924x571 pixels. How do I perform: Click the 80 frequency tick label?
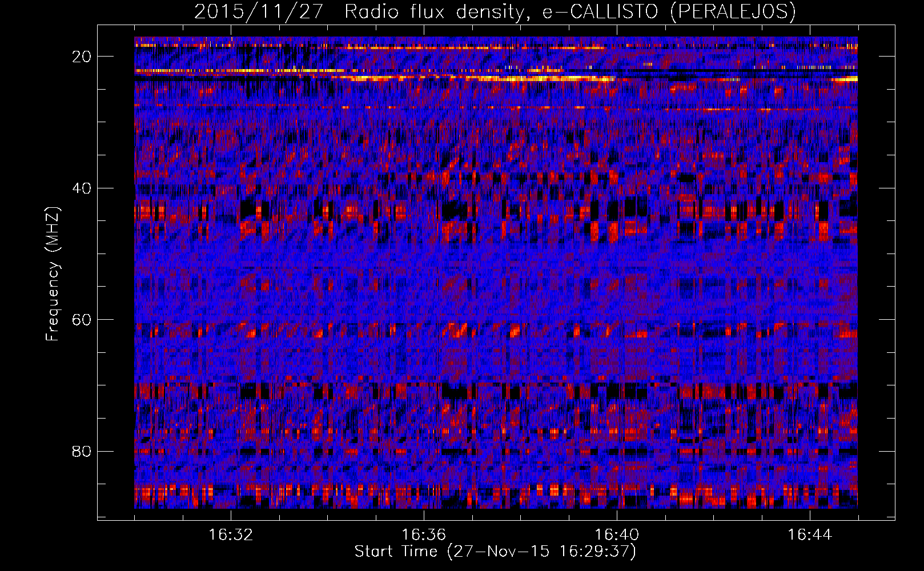coord(82,451)
